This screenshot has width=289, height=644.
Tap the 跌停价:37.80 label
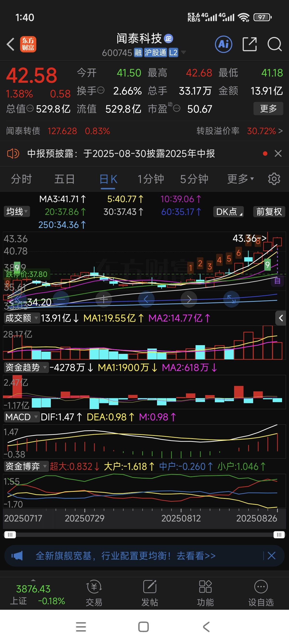27,274
